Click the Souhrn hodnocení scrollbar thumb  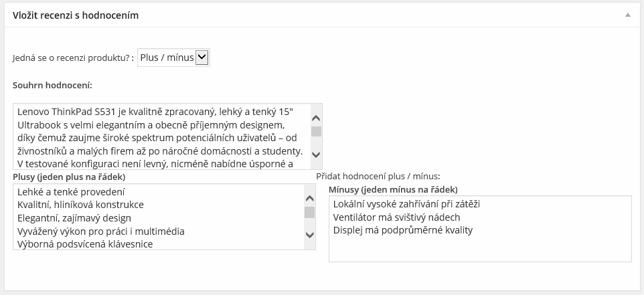pos(316,131)
